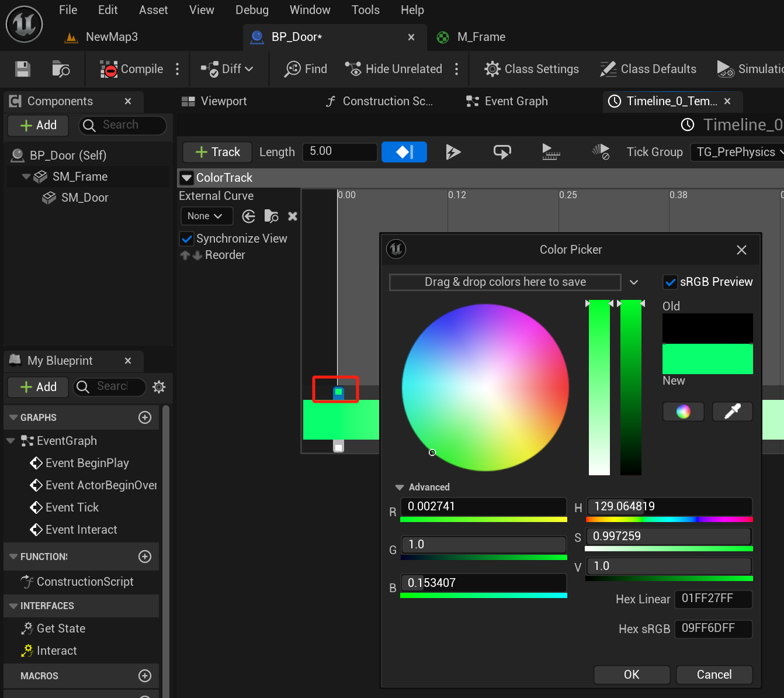
Task: Select the white alpha key marker below gradient
Action: click(x=338, y=446)
